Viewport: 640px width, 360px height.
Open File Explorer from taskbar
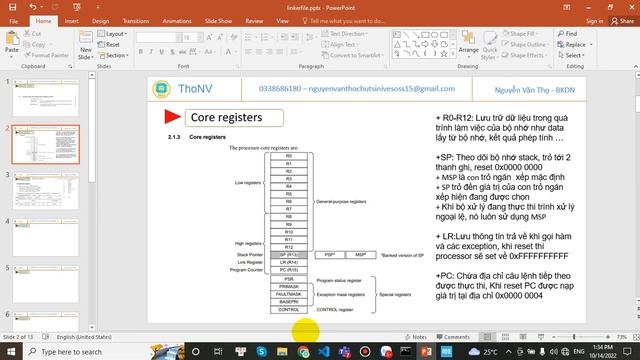[282, 351]
